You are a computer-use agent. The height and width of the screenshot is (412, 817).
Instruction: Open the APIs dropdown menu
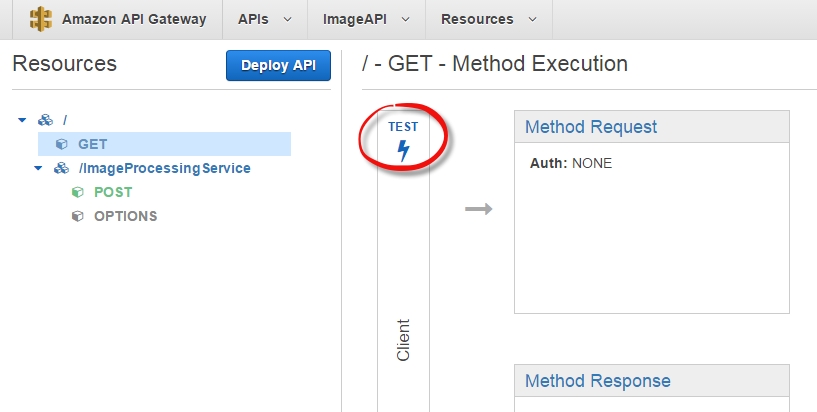pyautogui.click(x=265, y=19)
